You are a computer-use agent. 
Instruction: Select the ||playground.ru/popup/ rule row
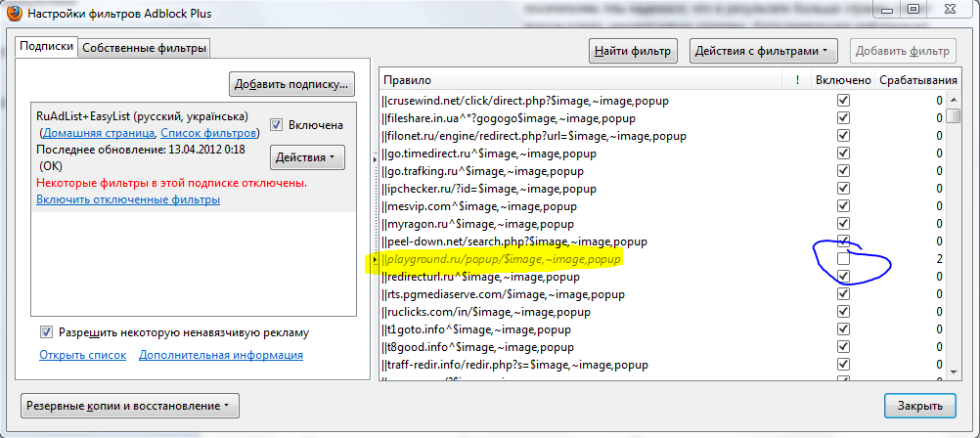click(662, 259)
